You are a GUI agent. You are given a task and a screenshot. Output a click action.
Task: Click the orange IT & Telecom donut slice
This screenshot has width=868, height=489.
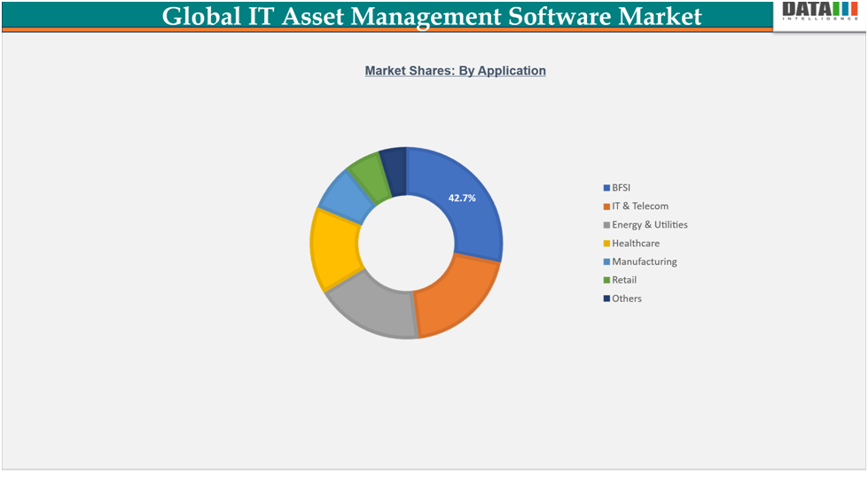[x=457, y=296]
